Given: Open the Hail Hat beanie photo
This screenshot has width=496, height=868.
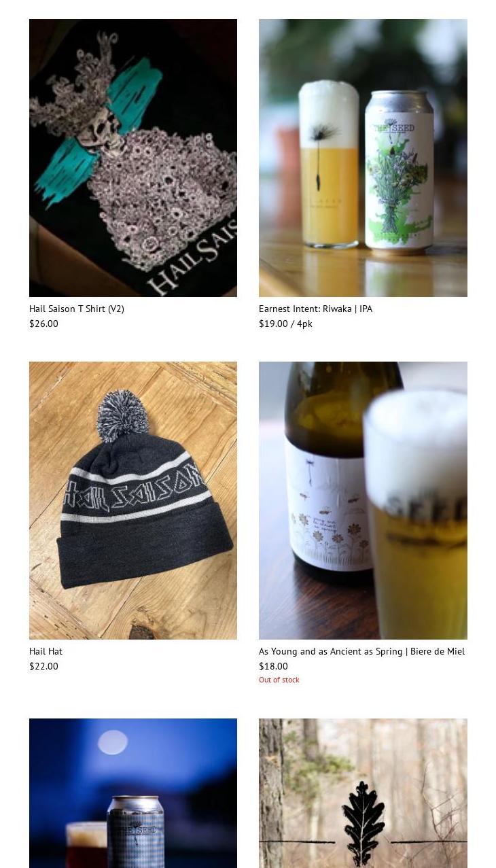Looking at the screenshot, I should tap(133, 500).
